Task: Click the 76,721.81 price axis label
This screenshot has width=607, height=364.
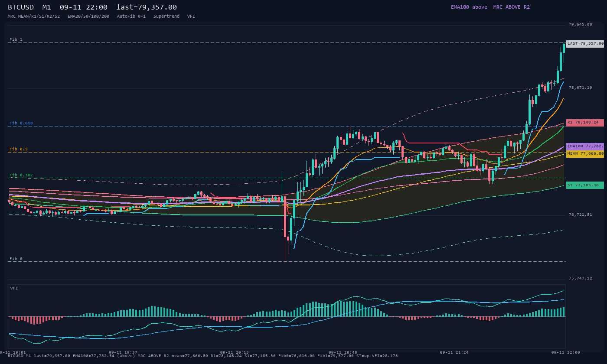Action: point(580,214)
